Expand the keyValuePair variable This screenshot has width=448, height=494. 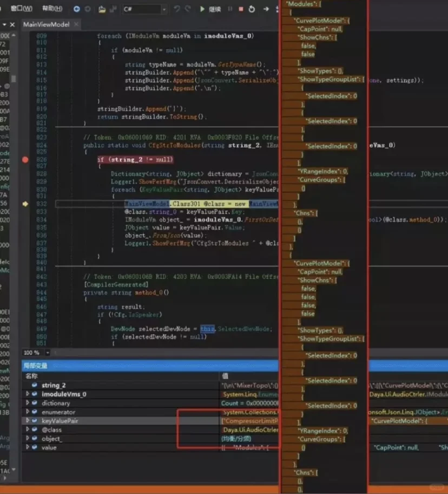(28, 420)
